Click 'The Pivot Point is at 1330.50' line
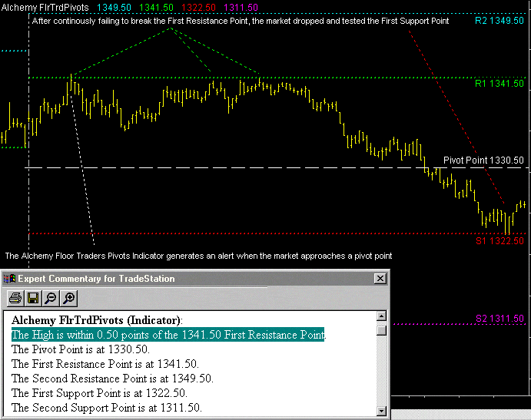This screenshot has width=531, height=420. (x=81, y=349)
